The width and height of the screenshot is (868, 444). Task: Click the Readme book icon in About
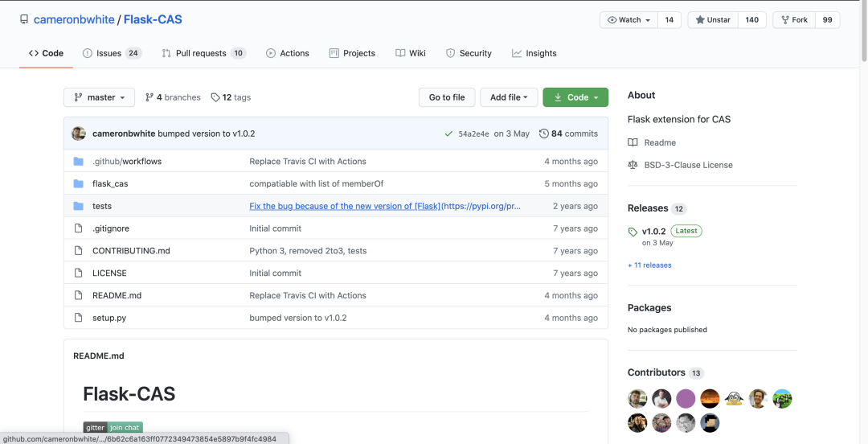[x=633, y=142]
